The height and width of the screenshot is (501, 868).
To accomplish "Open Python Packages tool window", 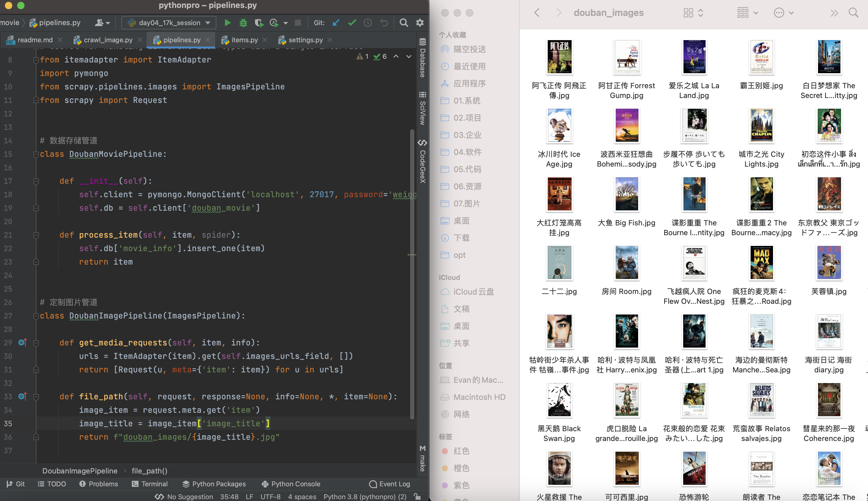I will pos(214,484).
